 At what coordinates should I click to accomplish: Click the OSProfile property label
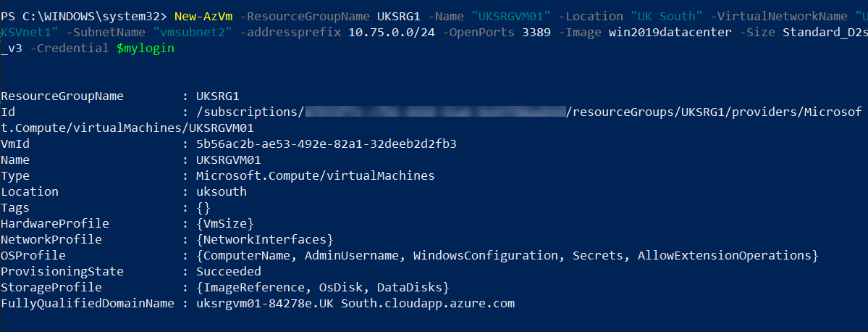pos(33,255)
